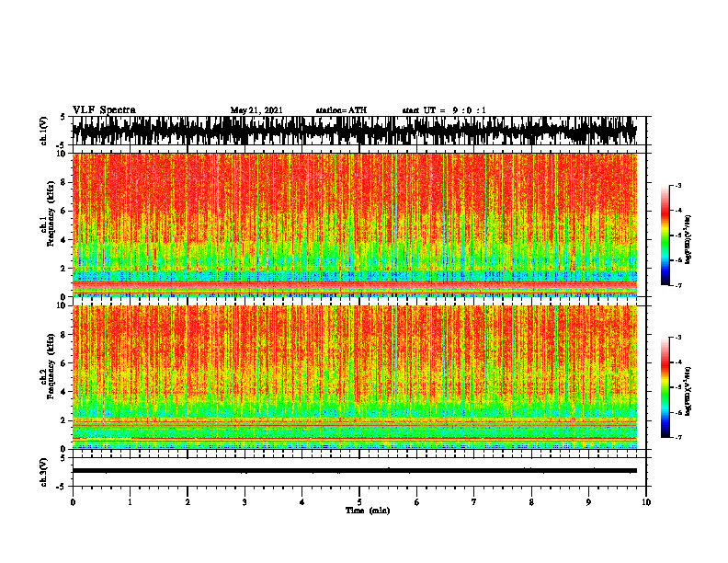Viewport: 728px width, 563px height.
Task: Click the "1" minute tick on the time axis
Action: pyautogui.click(x=130, y=502)
